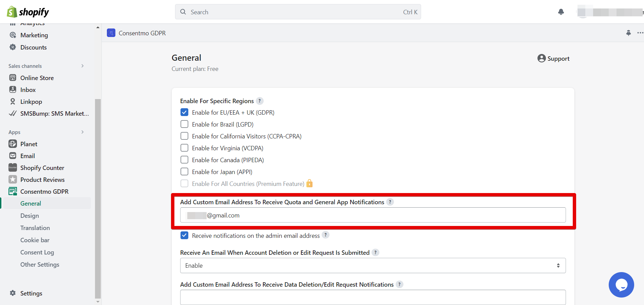
Task: Click the Settings gear icon
Action: (x=13, y=293)
